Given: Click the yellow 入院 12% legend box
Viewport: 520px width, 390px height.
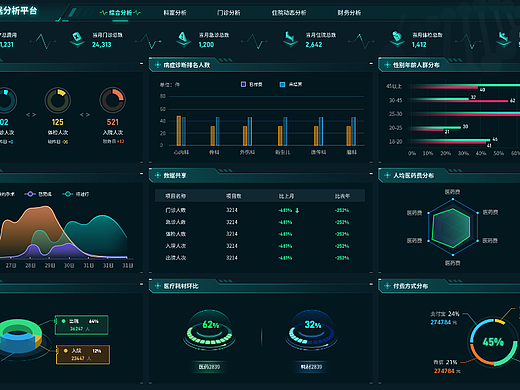Looking at the screenshot, I should (x=83, y=355).
